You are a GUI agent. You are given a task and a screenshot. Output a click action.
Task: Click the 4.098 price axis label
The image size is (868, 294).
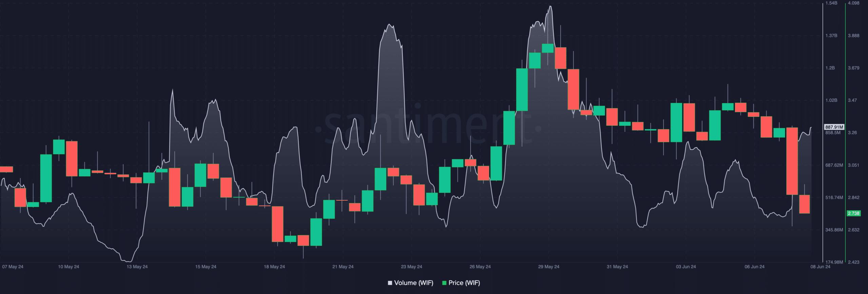(854, 3)
